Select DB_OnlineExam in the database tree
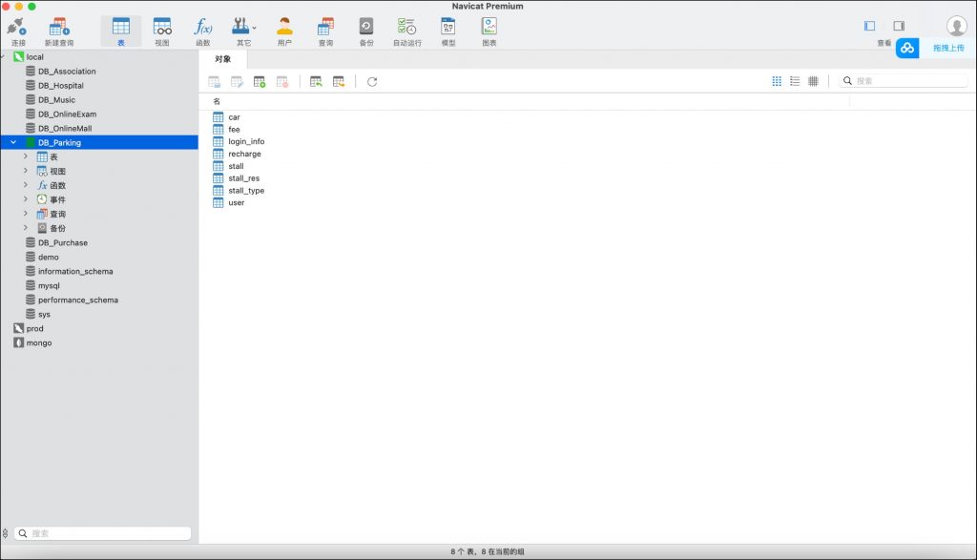The image size is (977, 560). (67, 114)
